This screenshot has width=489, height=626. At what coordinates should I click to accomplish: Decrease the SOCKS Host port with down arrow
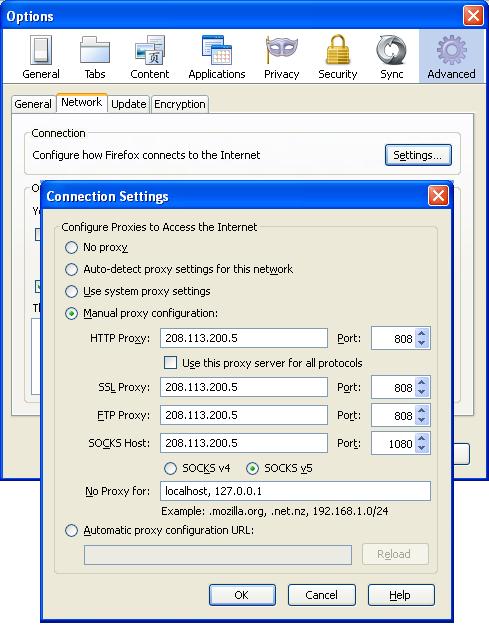[422, 448]
